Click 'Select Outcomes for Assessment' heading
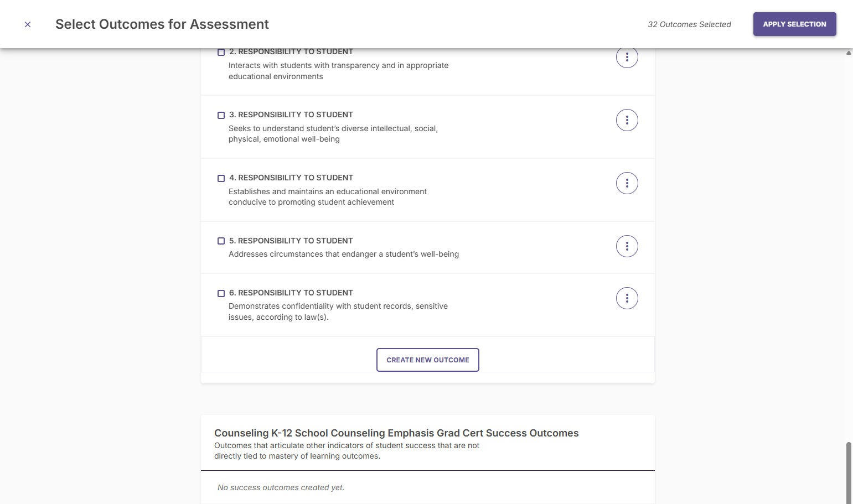 [162, 24]
